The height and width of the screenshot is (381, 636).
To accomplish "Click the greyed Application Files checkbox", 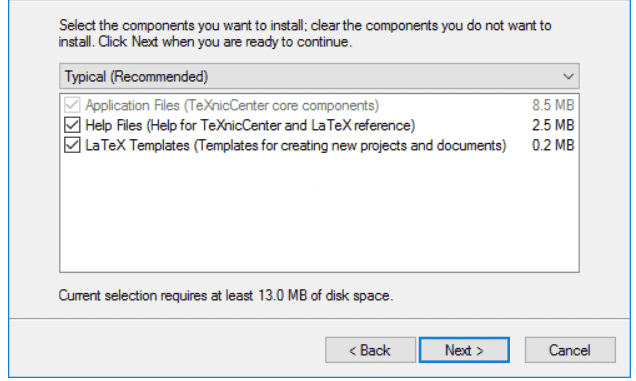I will (x=72, y=105).
